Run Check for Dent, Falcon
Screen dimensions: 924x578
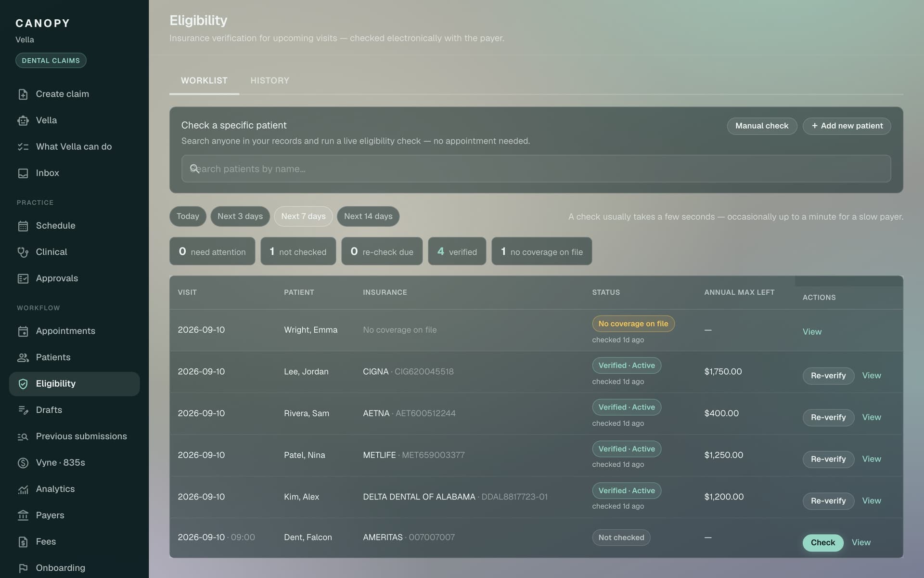click(823, 542)
